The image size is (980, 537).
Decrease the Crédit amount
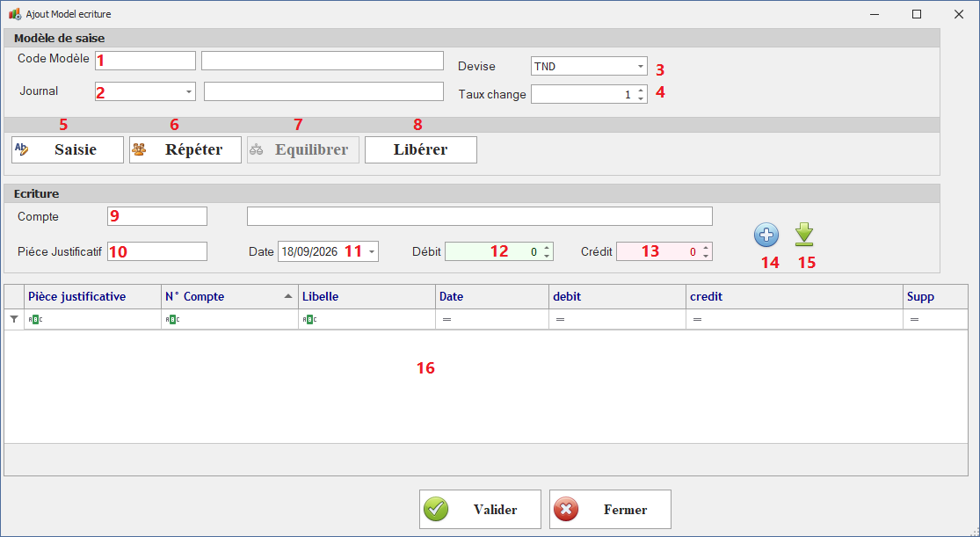(x=706, y=256)
